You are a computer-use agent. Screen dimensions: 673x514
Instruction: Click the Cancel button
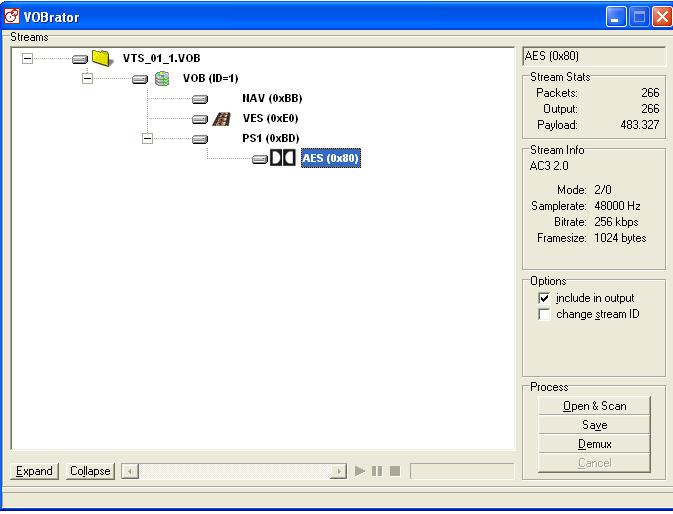click(594, 463)
